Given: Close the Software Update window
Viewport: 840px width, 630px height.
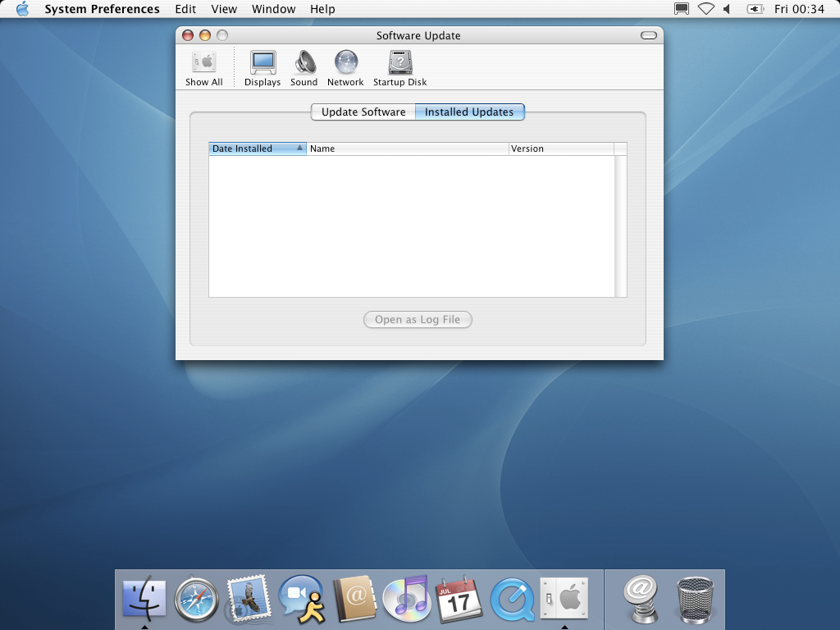Looking at the screenshot, I should (x=188, y=35).
